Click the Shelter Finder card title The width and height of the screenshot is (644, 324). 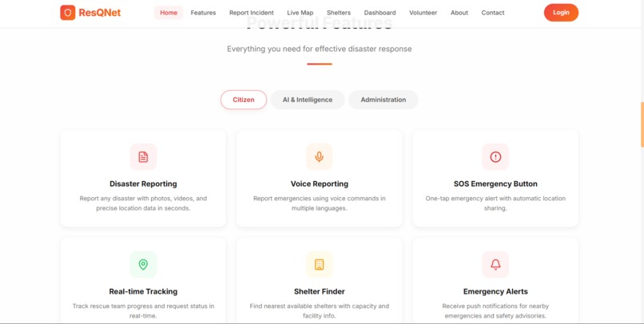(x=319, y=291)
